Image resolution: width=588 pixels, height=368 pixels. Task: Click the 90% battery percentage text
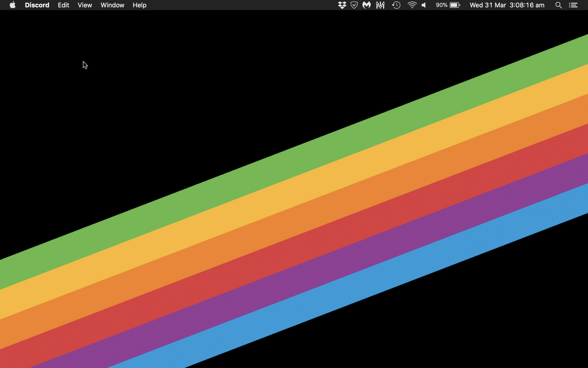click(442, 5)
